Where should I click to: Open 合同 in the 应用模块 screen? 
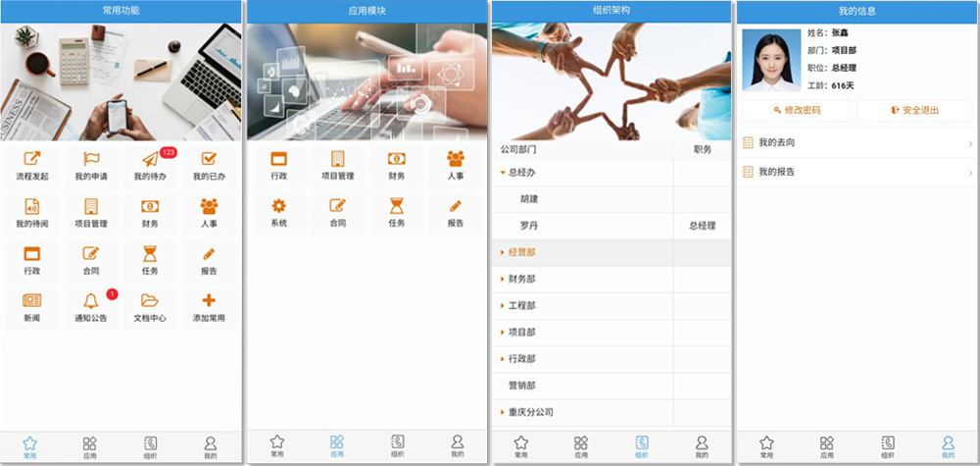click(337, 213)
